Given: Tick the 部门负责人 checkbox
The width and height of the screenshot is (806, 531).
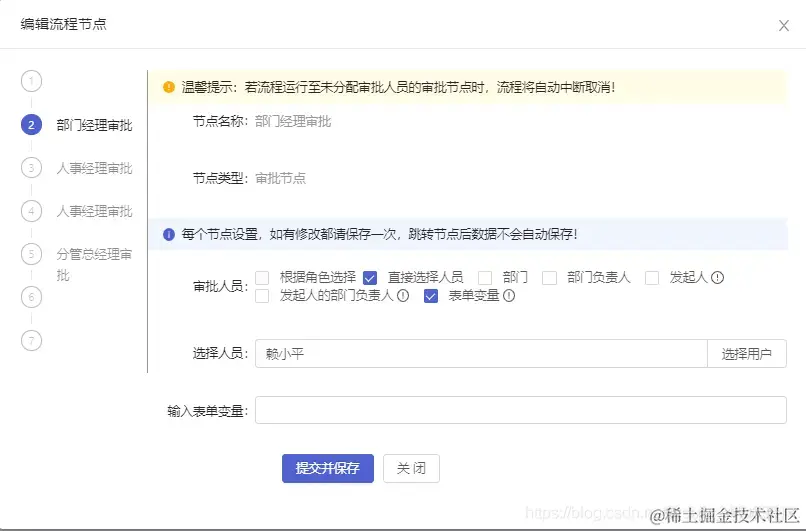Looking at the screenshot, I should tap(549, 278).
